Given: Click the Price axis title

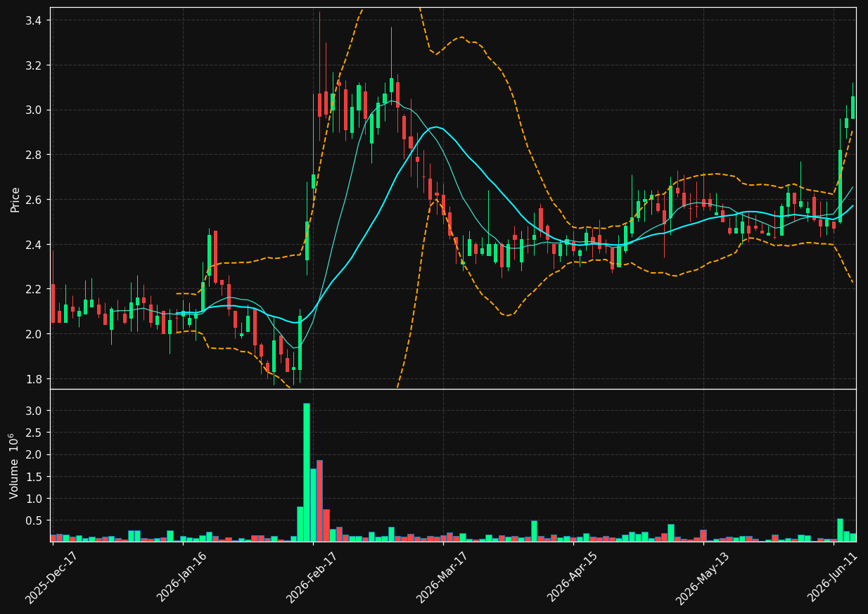Looking at the screenshot, I should (15, 199).
